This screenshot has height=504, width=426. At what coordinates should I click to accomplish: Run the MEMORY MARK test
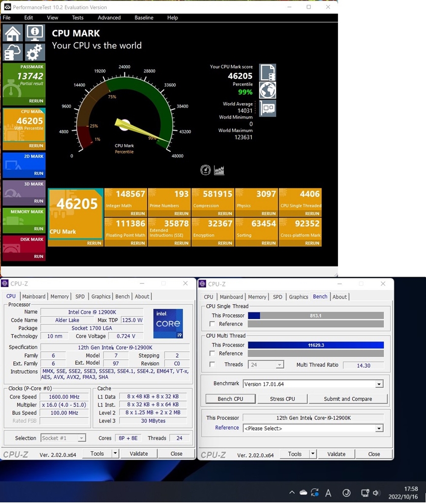tap(38, 229)
